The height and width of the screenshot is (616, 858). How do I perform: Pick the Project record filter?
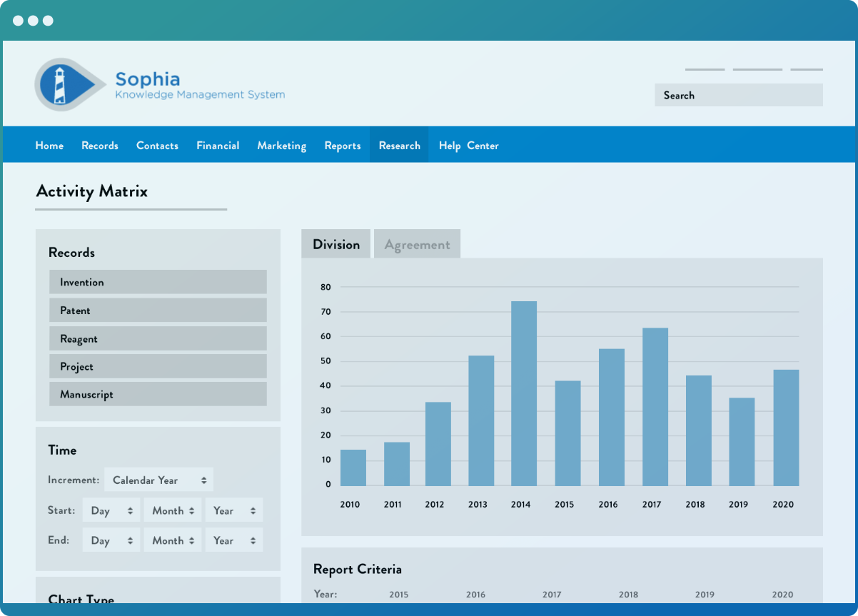(x=157, y=365)
